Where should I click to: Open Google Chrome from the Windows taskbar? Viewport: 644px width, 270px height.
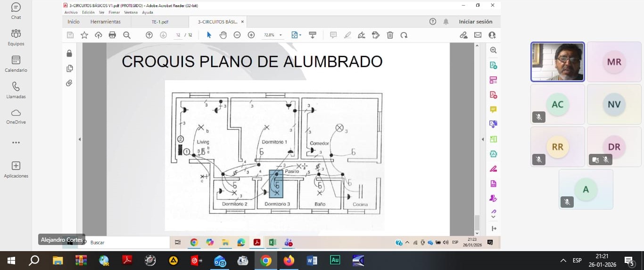tap(266, 261)
